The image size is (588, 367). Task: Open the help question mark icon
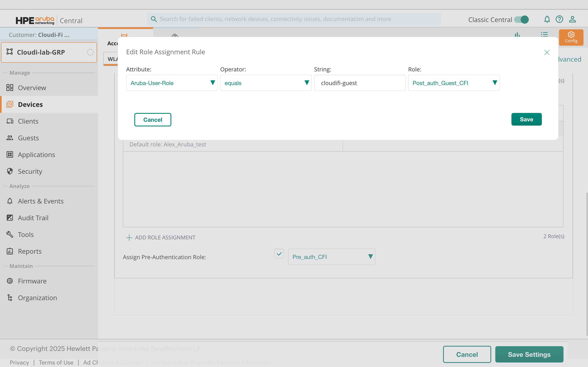click(559, 19)
